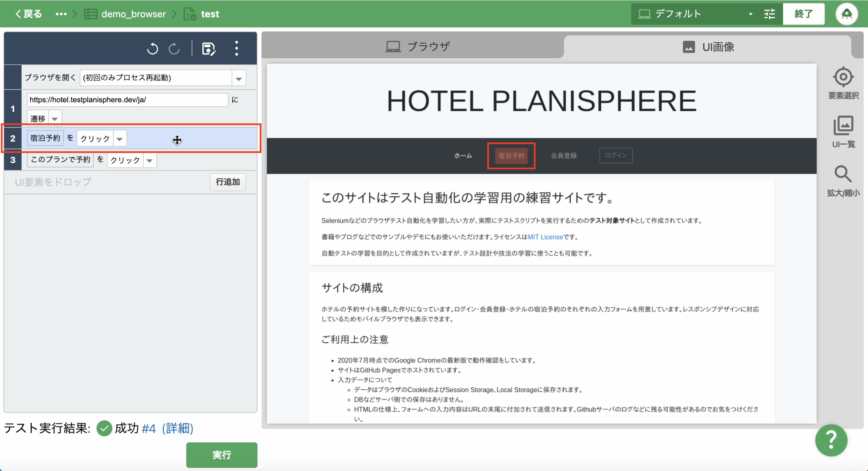
Task: Expand クリック dropdown in step 3
Action: tap(149, 160)
